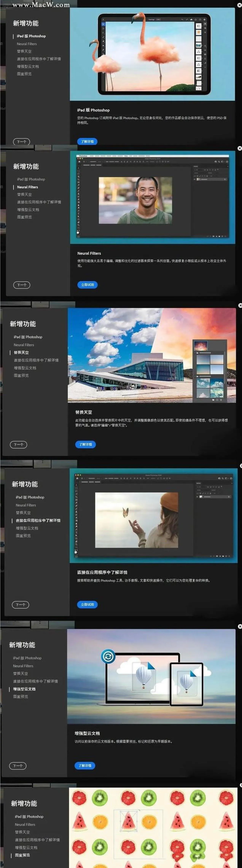Select 替换天空 in butterfly dialog sidebar
The height and width of the screenshot is (868, 242).
point(23,513)
